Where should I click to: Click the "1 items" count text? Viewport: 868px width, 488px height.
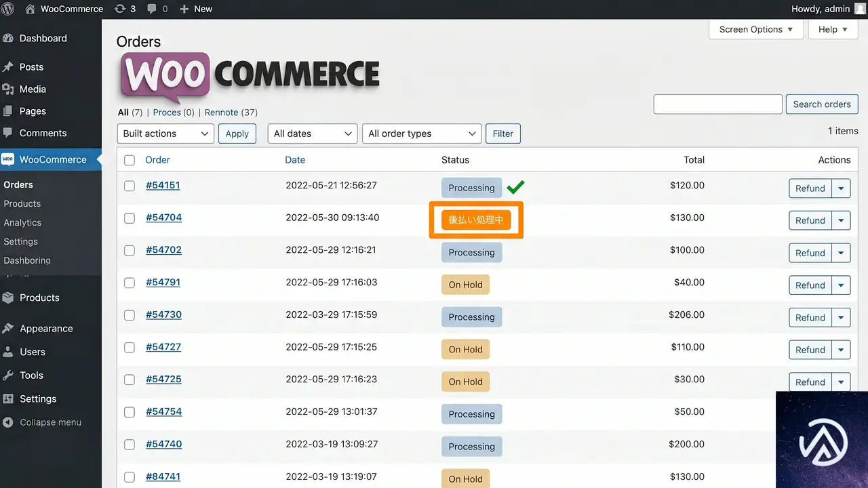tap(843, 131)
